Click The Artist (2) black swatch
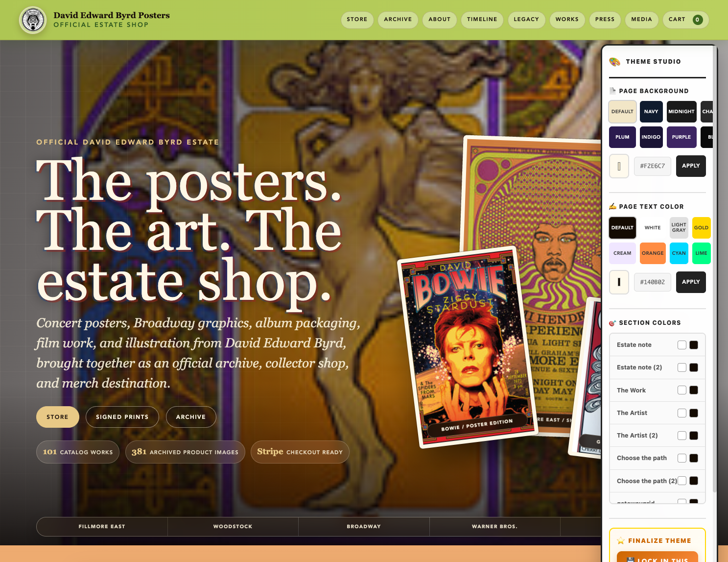 pyautogui.click(x=694, y=436)
